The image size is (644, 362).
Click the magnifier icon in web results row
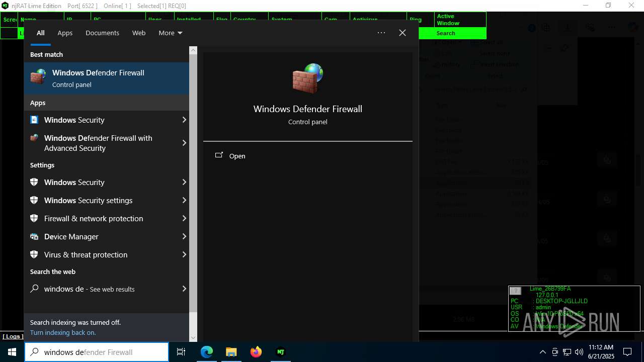[34, 289]
